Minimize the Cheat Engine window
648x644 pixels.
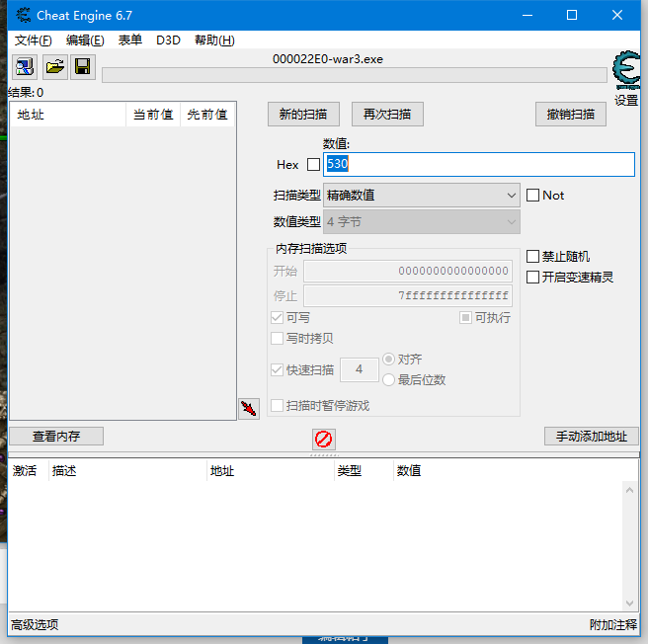click(x=527, y=15)
